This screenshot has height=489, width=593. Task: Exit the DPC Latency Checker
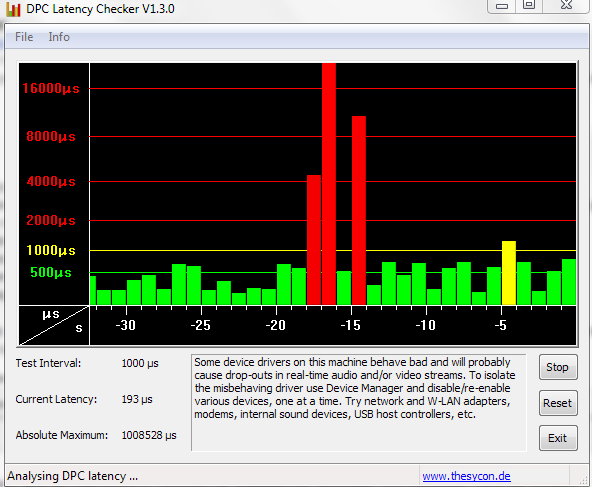558,438
